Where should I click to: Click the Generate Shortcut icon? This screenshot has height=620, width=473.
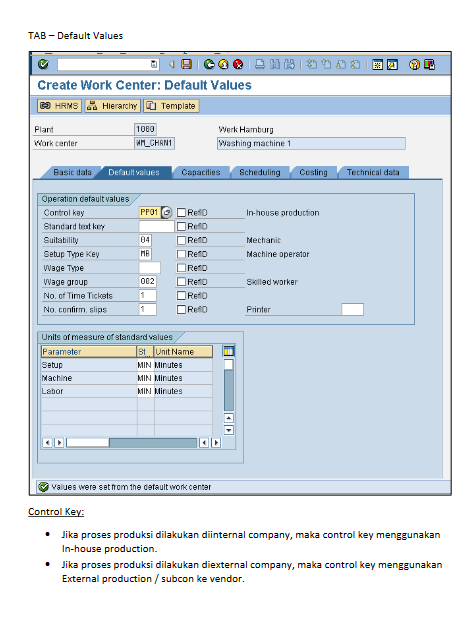pyautogui.click(x=392, y=64)
